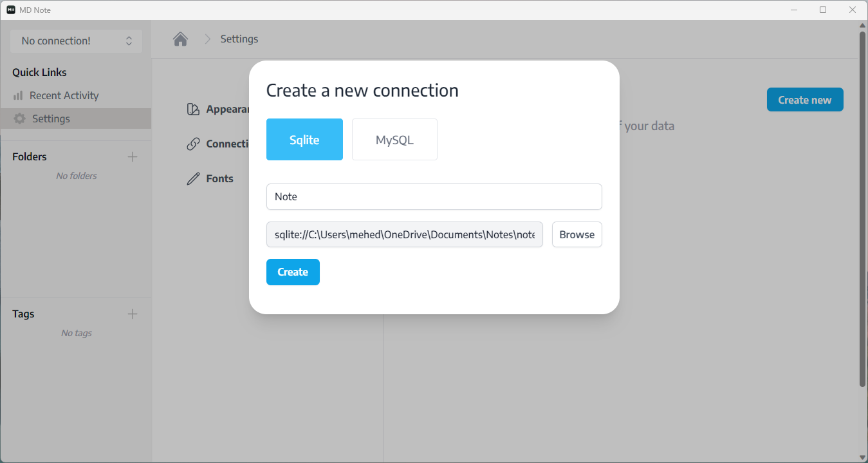Click the Settings gear icon in sidebar
868x463 pixels.
tap(20, 118)
